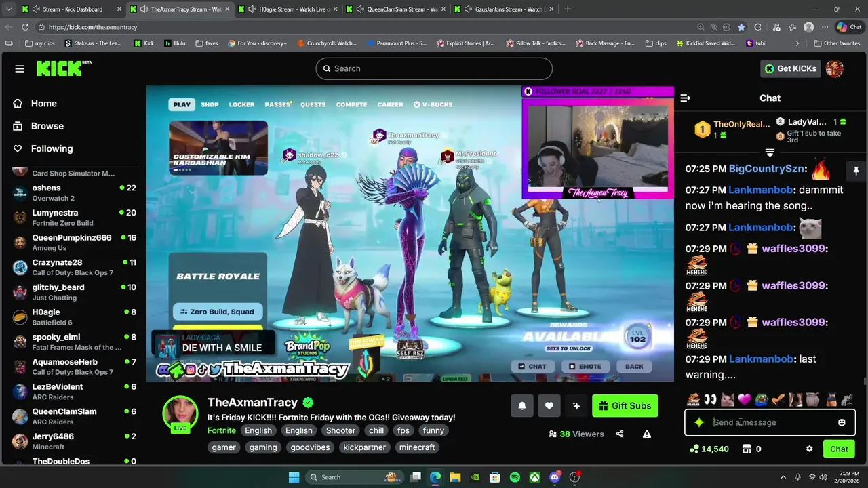Click the goodvibes tag

point(310,447)
